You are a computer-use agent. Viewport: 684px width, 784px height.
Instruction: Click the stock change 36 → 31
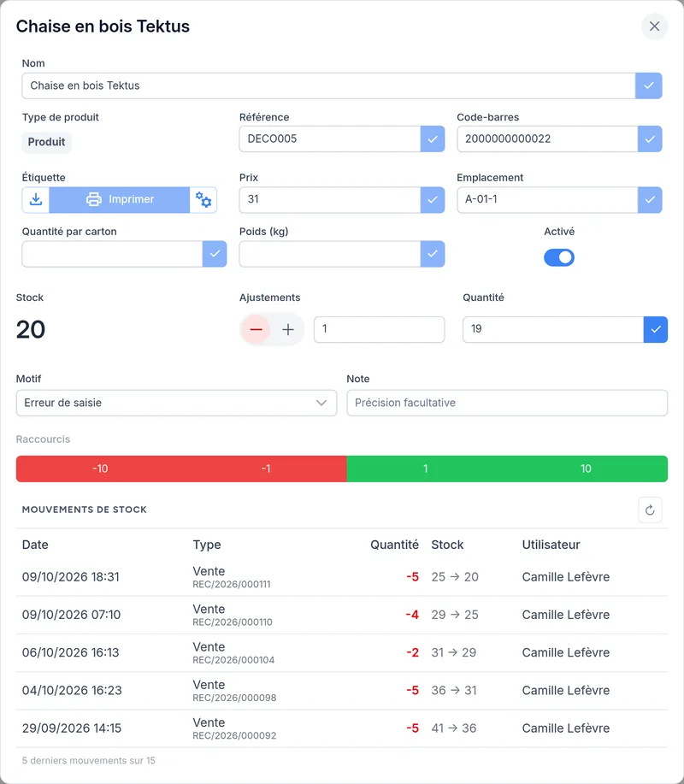454,691
